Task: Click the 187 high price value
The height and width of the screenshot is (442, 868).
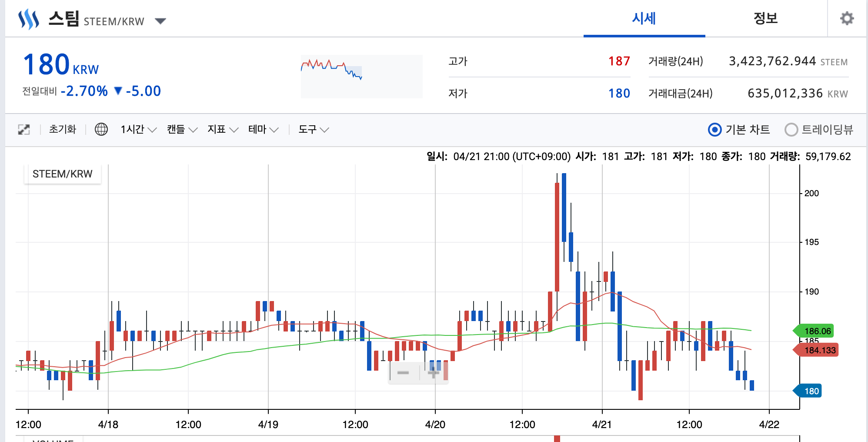Action: click(x=619, y=61)
